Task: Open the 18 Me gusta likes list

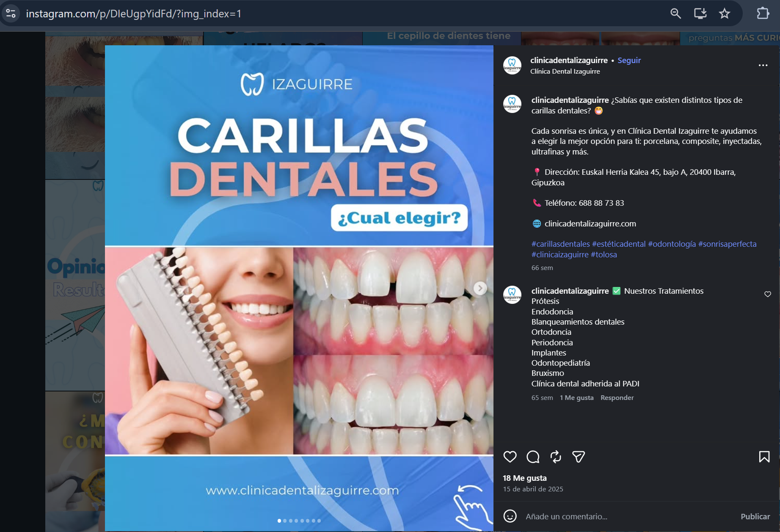Action: (525, 478)
